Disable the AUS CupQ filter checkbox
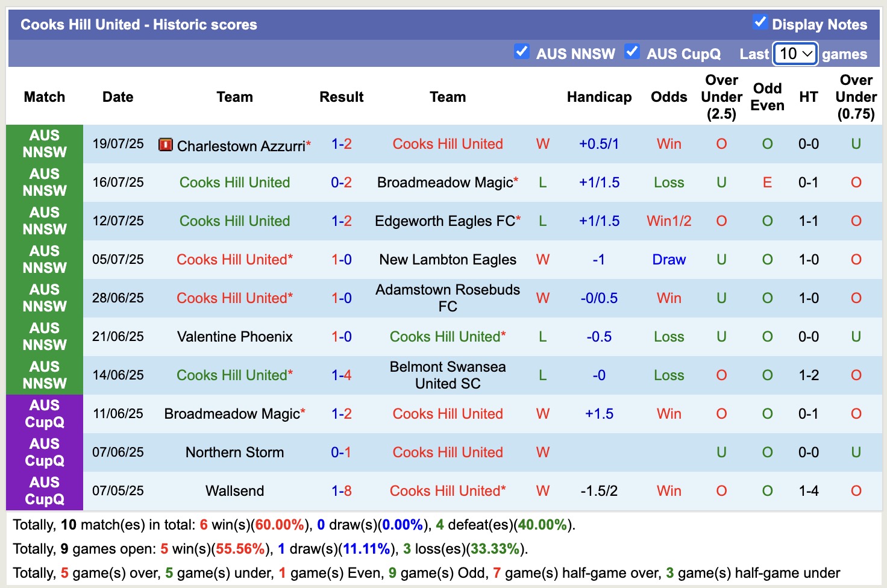This screenshot has width=887, height=588. 632,52
